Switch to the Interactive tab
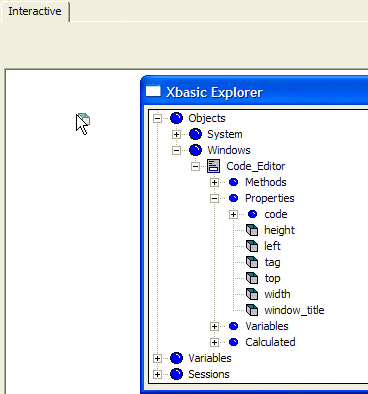 point(35,11)
